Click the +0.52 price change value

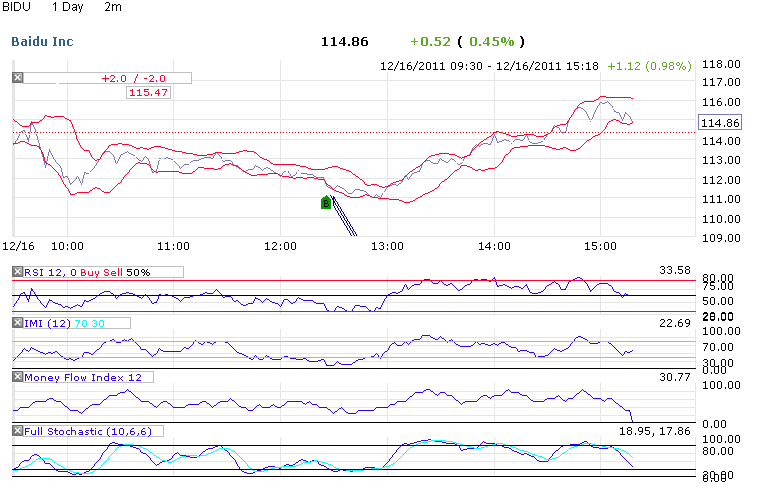tap(430, 42)
